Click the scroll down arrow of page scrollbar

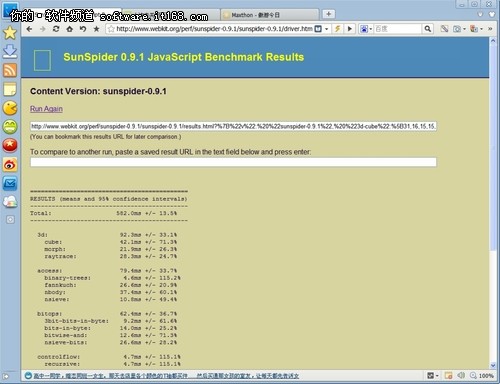493,366
